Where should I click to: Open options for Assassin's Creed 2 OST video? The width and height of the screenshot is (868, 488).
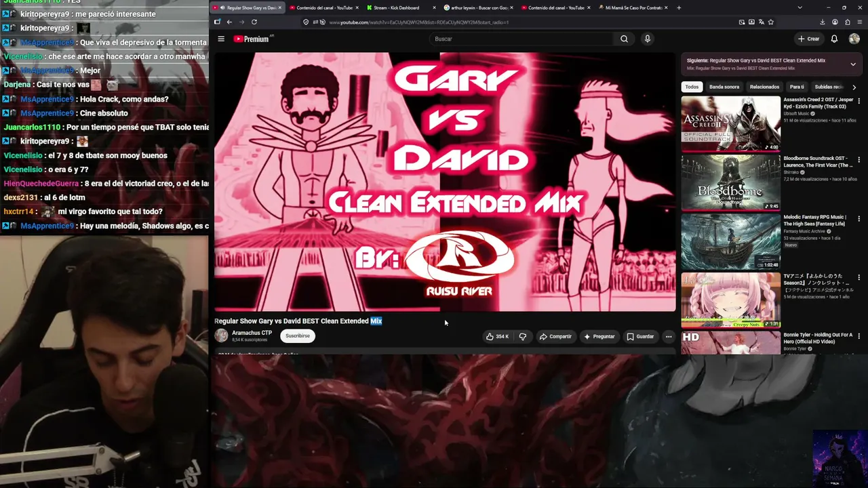click(x=859, y=101)
